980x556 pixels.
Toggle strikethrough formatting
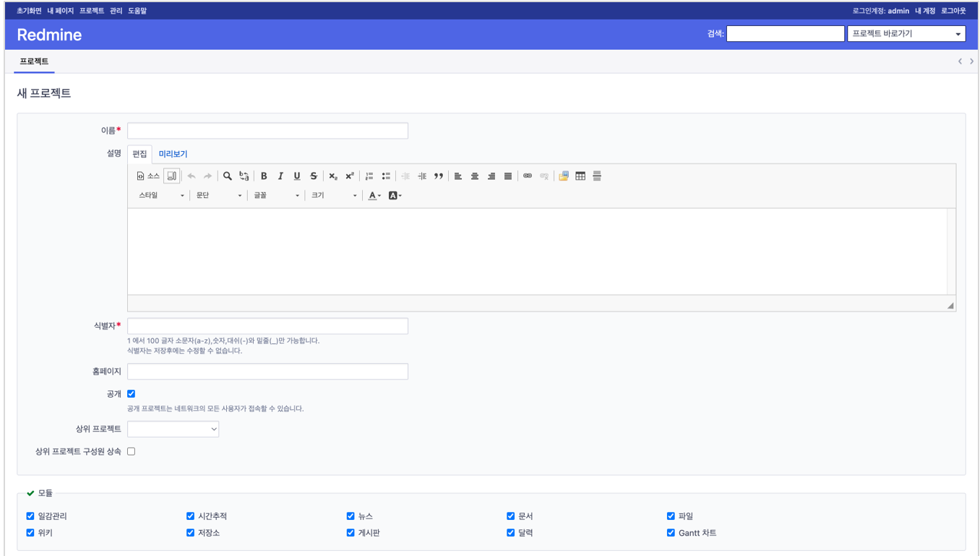coord(314,176)
